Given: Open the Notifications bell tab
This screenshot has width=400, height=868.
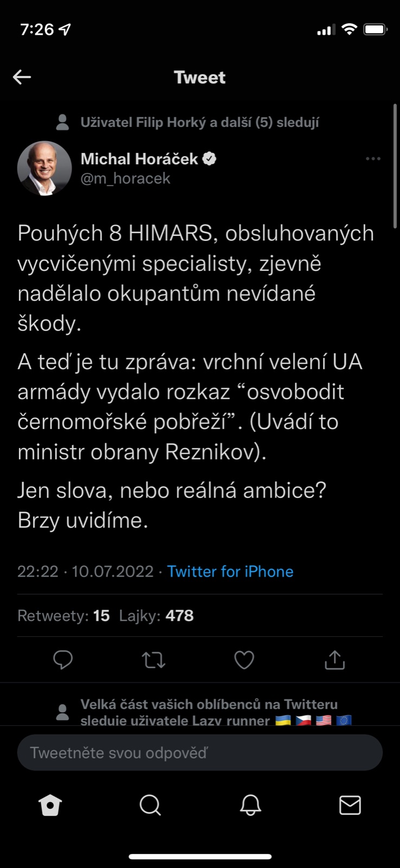Looking at the screenshot, I should 250,805.
